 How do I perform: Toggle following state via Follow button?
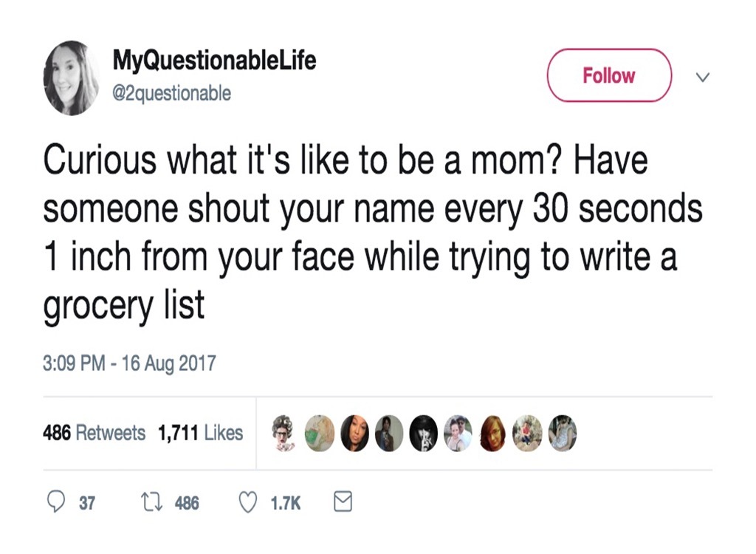click(608, 75)
